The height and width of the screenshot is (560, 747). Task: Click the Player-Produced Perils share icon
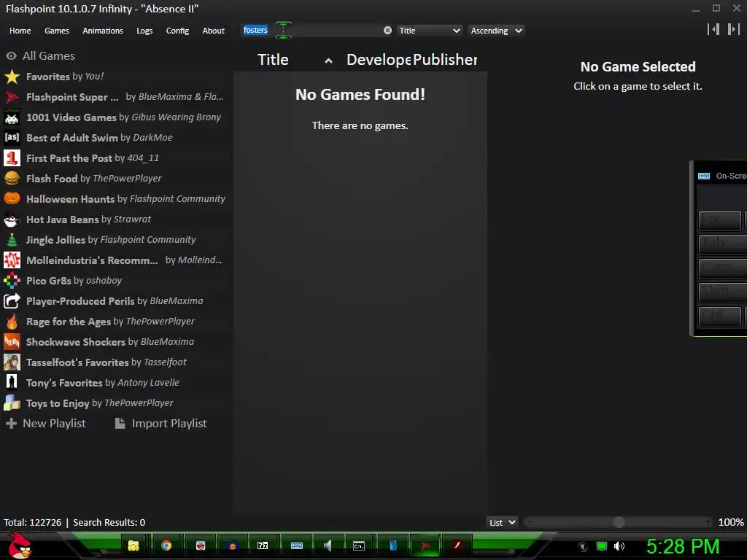pyautogui.click(x=12, y=301)
